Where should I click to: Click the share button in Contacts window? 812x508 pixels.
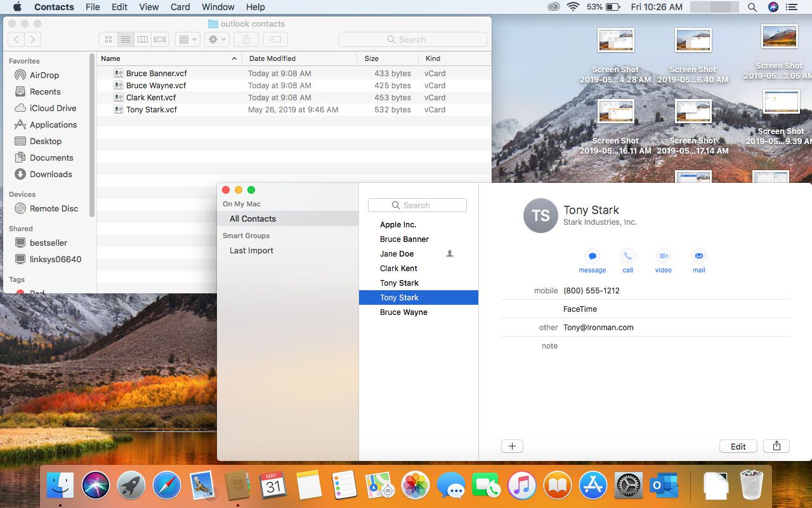pyautogui.click(x=776, y=446)
